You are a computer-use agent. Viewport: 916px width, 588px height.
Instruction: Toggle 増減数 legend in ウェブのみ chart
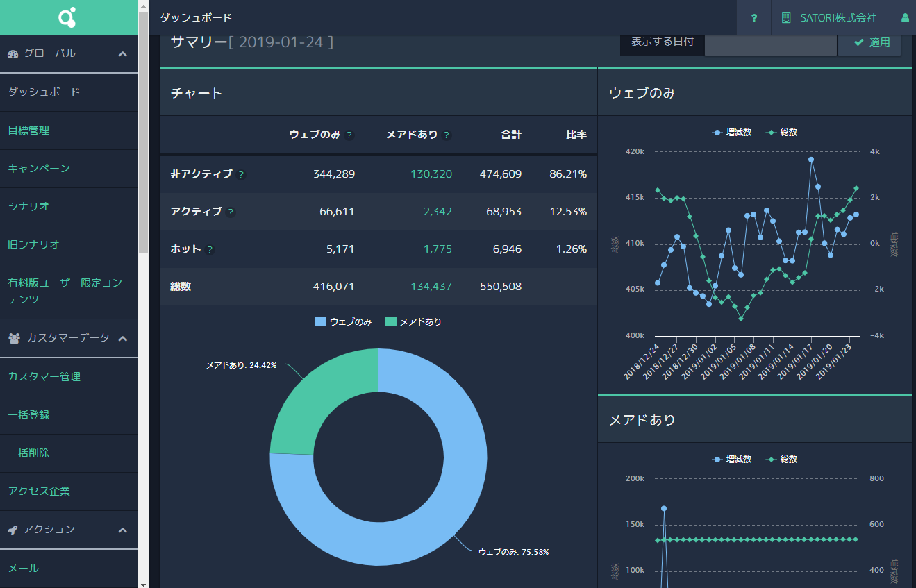pyautogui.click(x=732, y=132)
